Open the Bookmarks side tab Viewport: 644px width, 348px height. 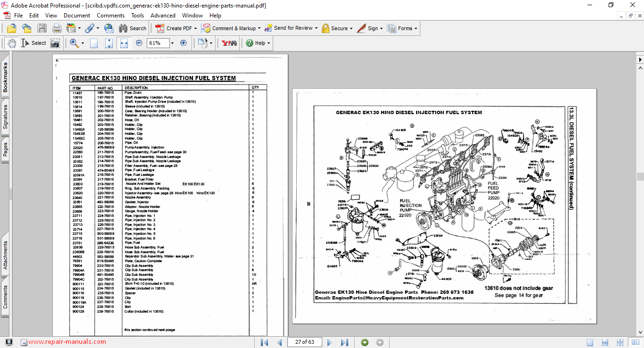[5, 77]
